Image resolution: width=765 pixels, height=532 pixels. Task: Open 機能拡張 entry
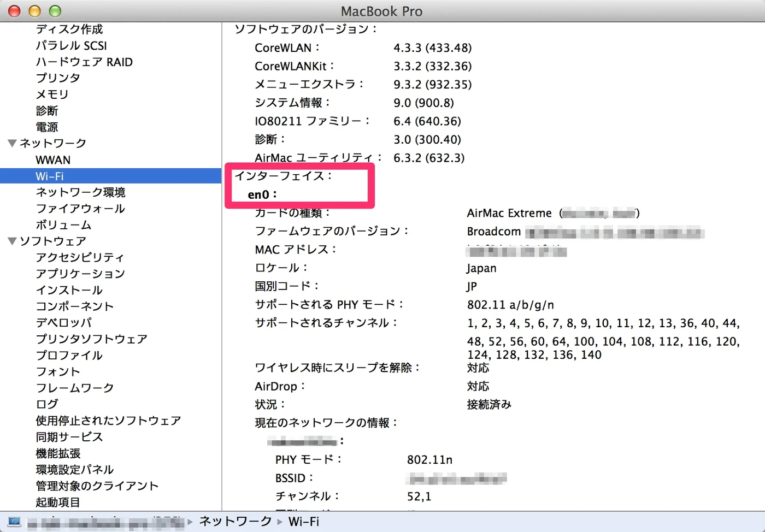click(58, 453)
